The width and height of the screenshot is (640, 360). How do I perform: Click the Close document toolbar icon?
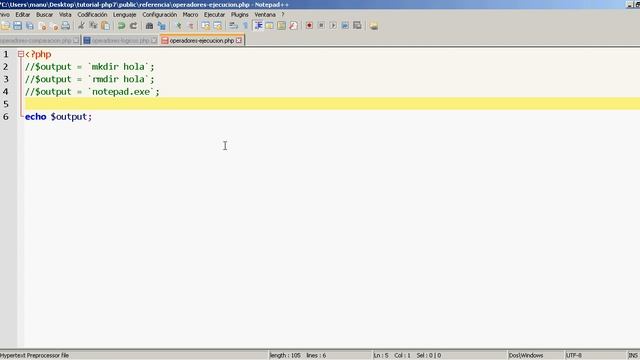coord(42,26)
